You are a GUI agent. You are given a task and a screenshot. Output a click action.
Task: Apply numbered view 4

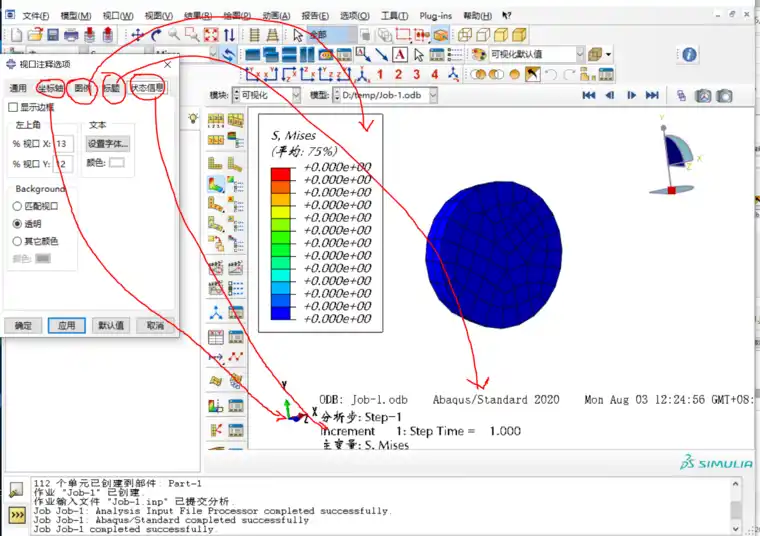435,74
